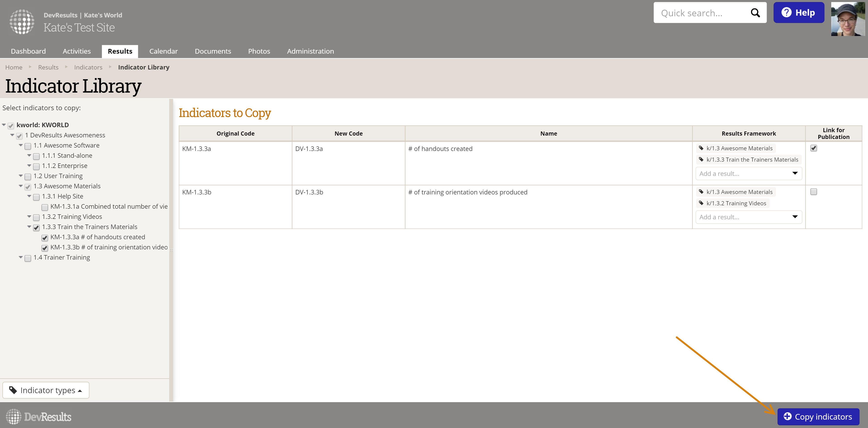Click the DevResults globe logo in header
Screen dimensions: 868x428
(22, 22)
